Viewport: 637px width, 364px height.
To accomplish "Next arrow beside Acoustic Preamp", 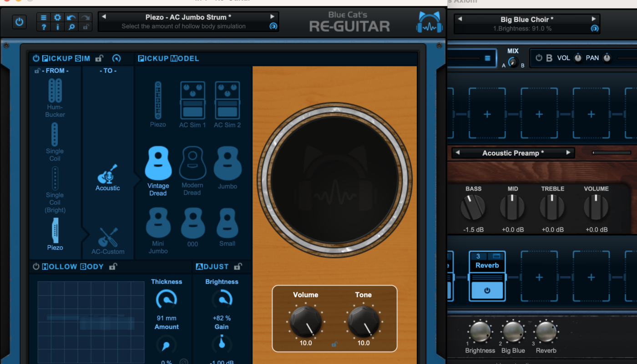I will click(568, 153).
